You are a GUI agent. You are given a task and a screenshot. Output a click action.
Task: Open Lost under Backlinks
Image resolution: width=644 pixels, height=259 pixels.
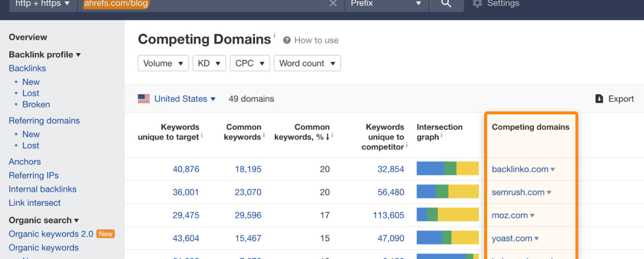[x=31, y=93]
